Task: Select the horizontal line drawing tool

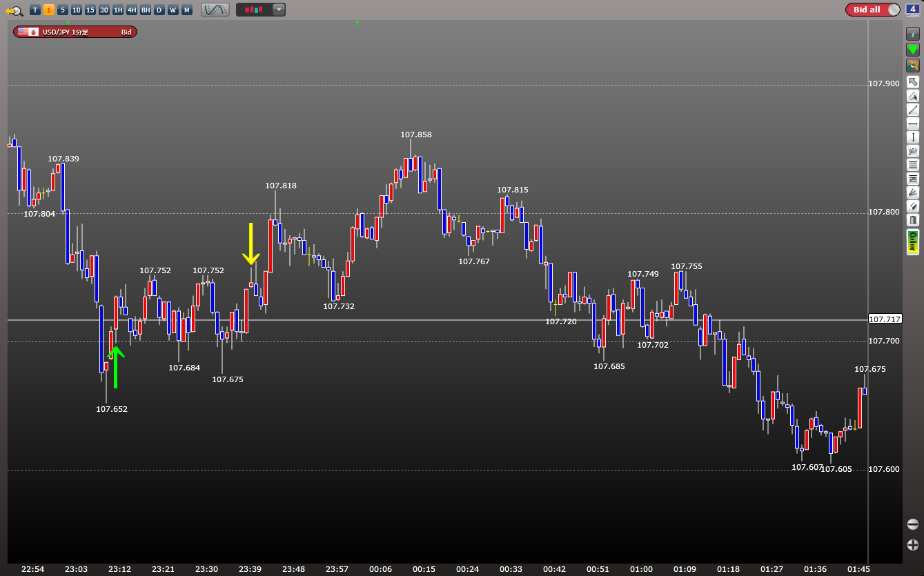Action: 913,123
